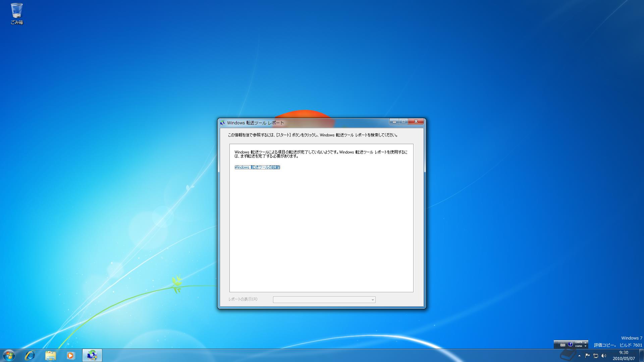Maximize the Windows 転送ツール レポート window
Image resolution: width=644 pixels, height=362 pixels.
[x=404, y=122]
